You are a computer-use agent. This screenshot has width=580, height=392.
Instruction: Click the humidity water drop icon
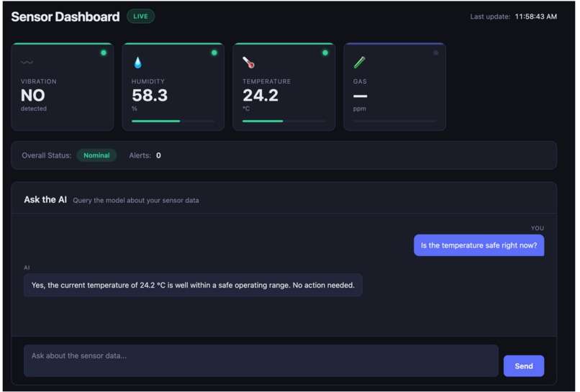pos(138,63)
